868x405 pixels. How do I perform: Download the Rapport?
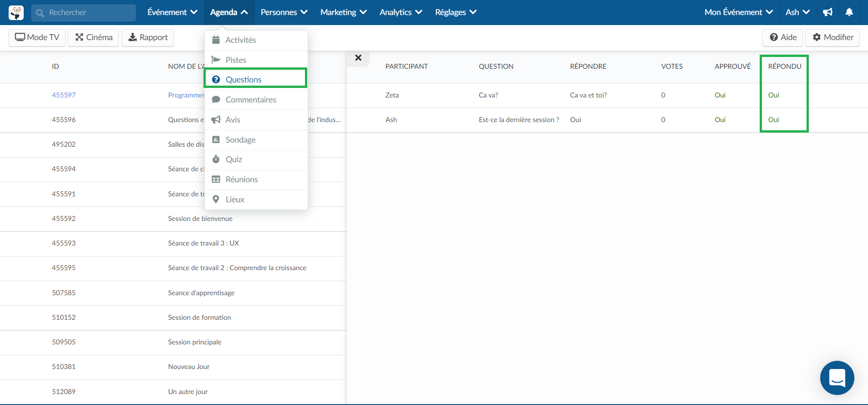[x=148, y=37]
